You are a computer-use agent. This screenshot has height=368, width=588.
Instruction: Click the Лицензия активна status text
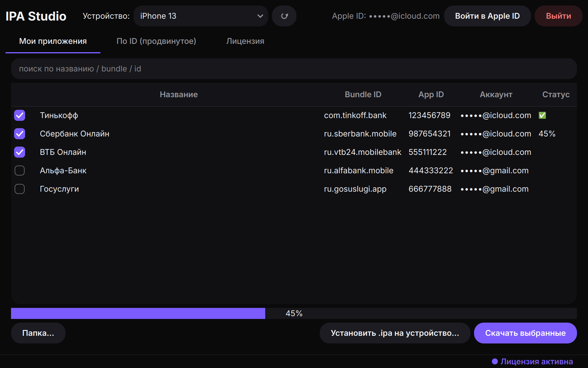537,362
